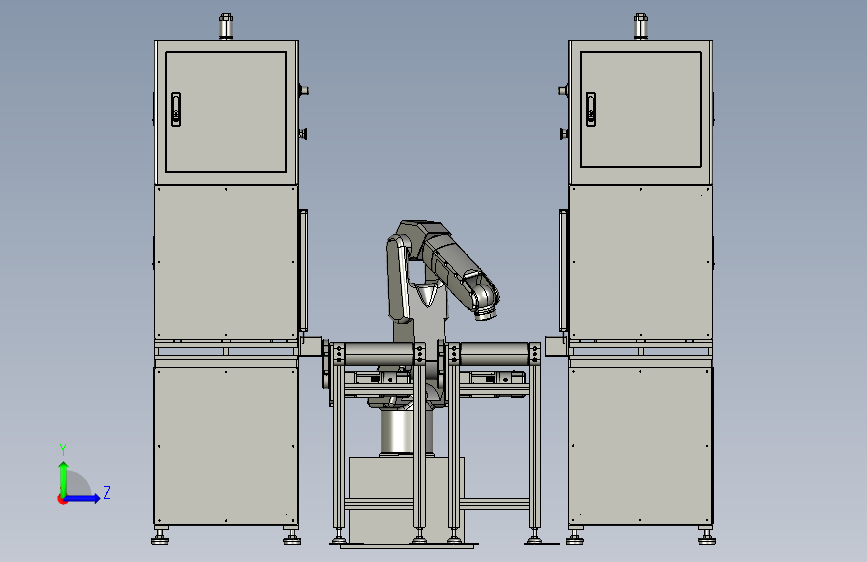Select upper push button on right cabinet side
Screen dimensions: 867x562
point(563,90)
